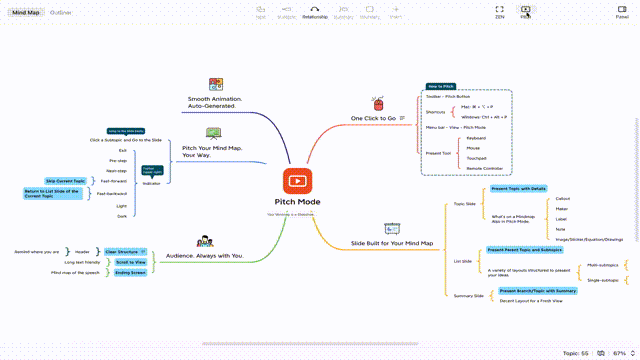Select Slide Built for Your Mind Map topic

click(x=392, y=243)
